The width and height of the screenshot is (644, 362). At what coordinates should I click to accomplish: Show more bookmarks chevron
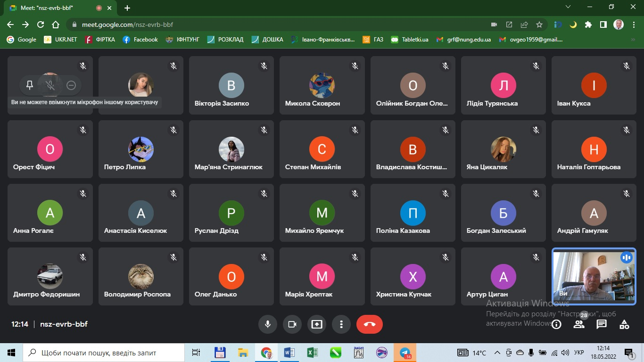pyautogui.click(x=633, y=40)
